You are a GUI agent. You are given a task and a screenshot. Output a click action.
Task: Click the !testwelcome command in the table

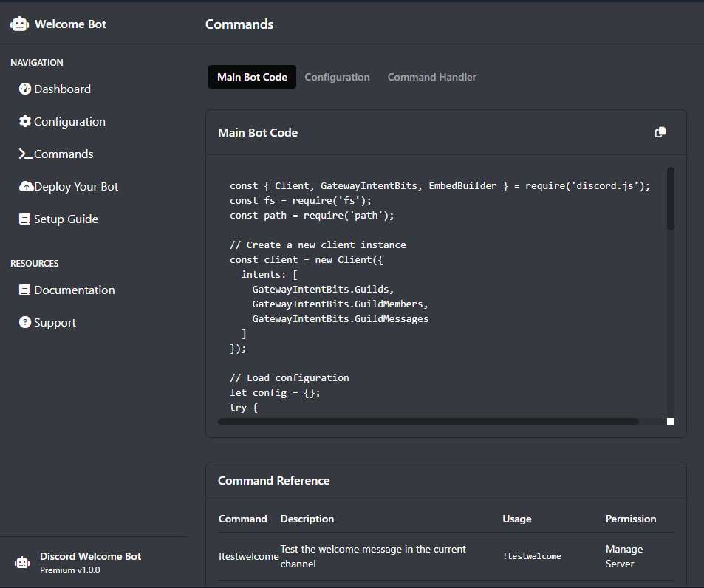click(x=248, y=556)
